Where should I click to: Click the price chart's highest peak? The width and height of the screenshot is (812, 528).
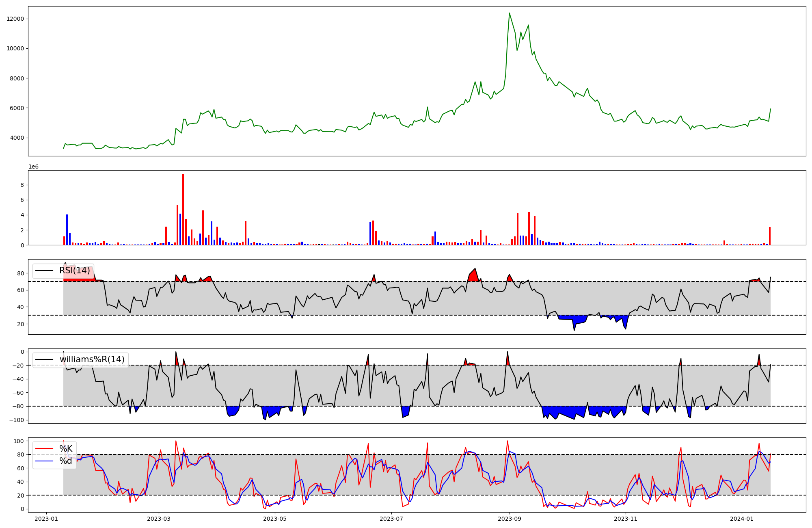pos(509,13)
